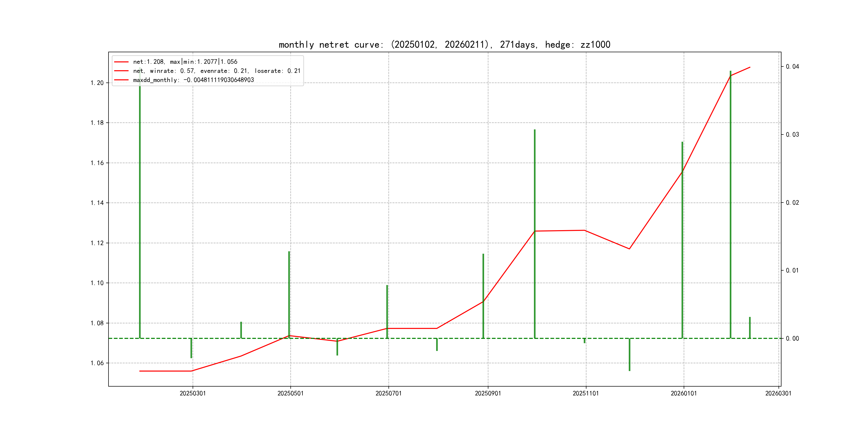Click the 20260101 x-axis date label
The width and height of the screenshot is (868, 434).
pyautogui.click(x=684, y=393)
